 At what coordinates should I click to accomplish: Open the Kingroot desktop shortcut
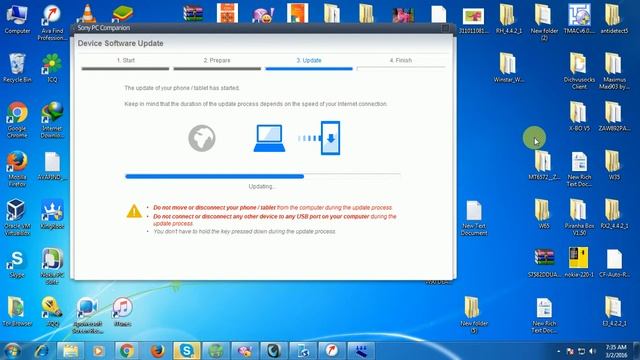click(52, 214)
